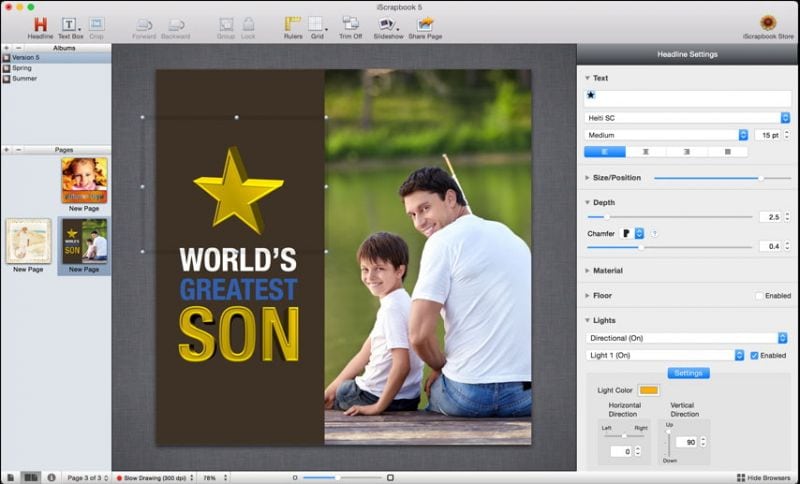Switch to two-page spread view icon
This screenshot has height=484, width=800.
click(31, 478)
